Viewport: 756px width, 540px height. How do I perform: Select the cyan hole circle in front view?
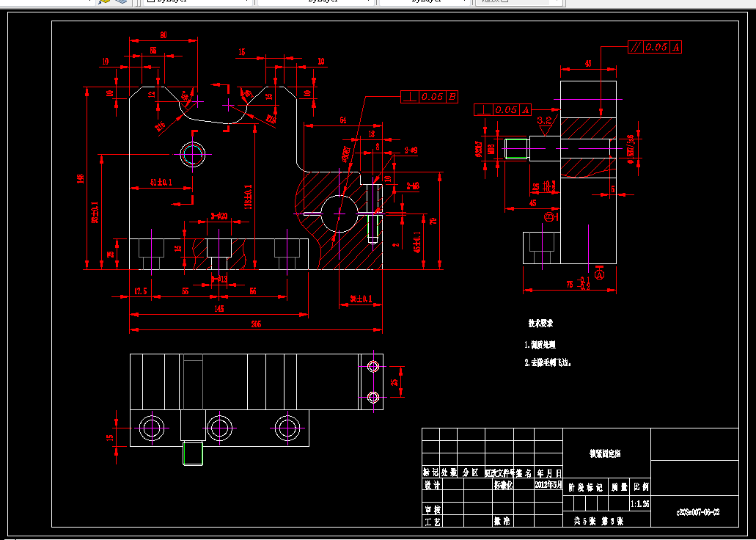point(192,154)
